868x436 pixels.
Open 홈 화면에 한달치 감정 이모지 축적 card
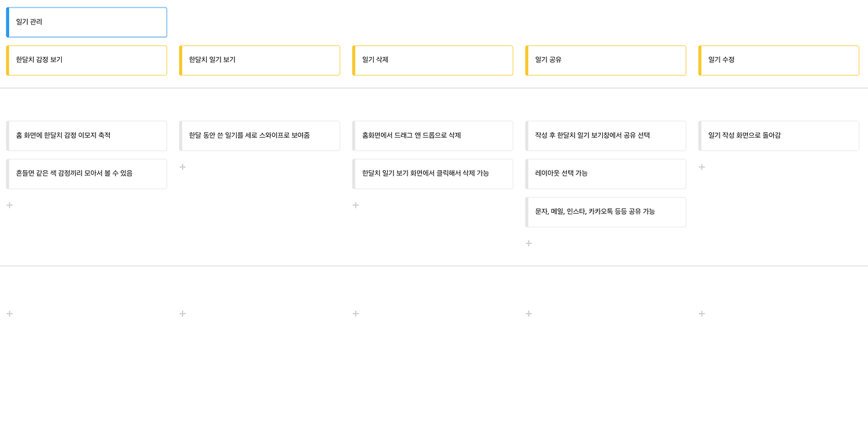pos(86,136)
